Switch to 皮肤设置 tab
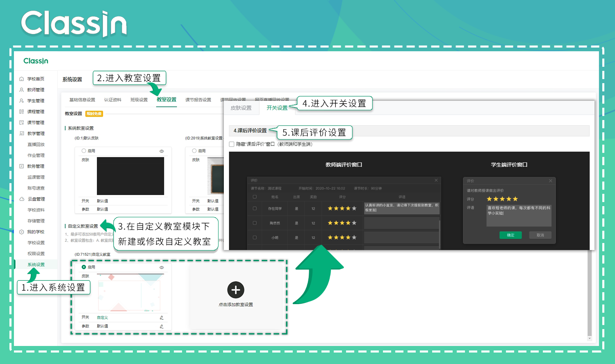This screenshot has height=364, width=615. 241,108
